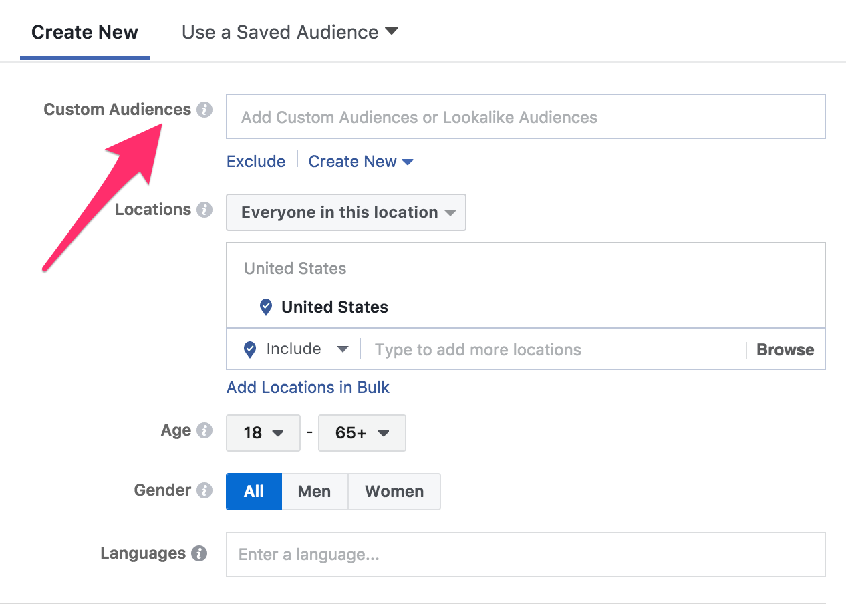Select Women only targeting
Image resolution: width=846 pixels, height=616 pixels.
pos(394,491)
